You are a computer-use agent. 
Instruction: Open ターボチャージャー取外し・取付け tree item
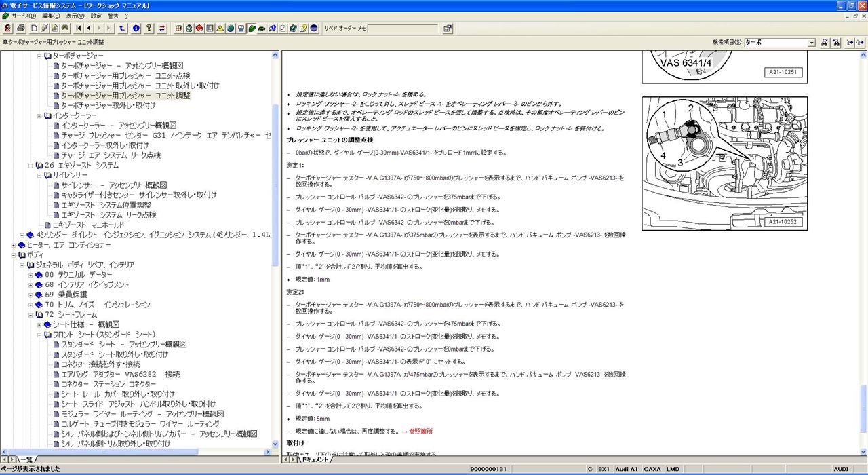coord(108,105)
